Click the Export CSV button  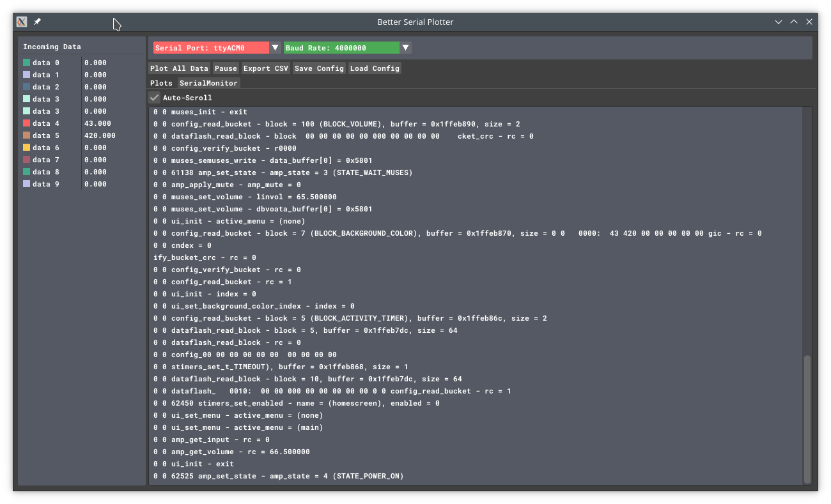(x=266, y=68)
